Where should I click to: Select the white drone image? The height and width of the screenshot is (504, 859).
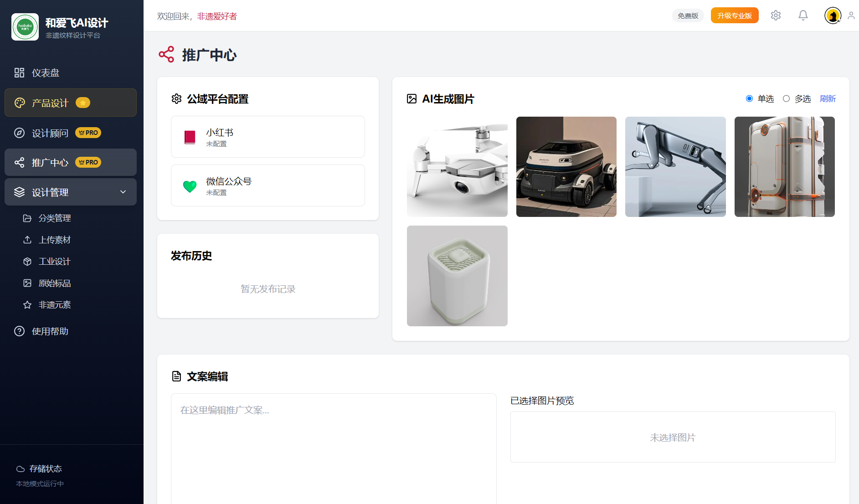click(457, 167)
